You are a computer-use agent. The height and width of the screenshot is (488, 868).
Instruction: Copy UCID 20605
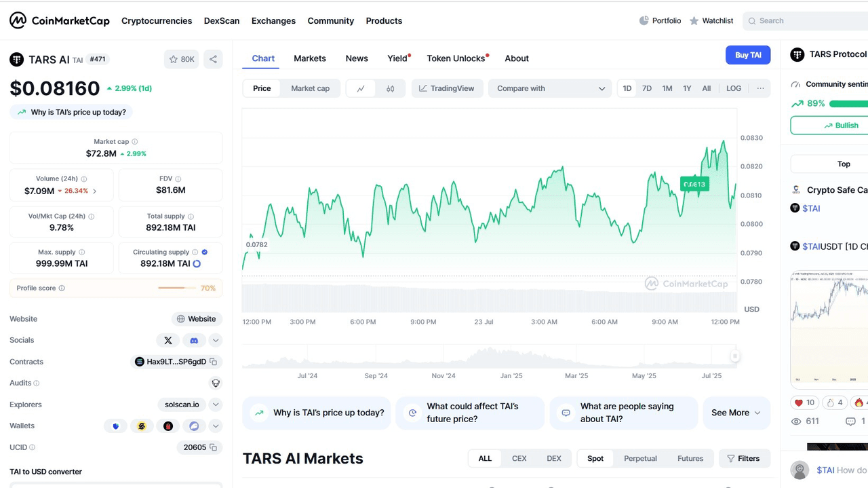(213, 447)
